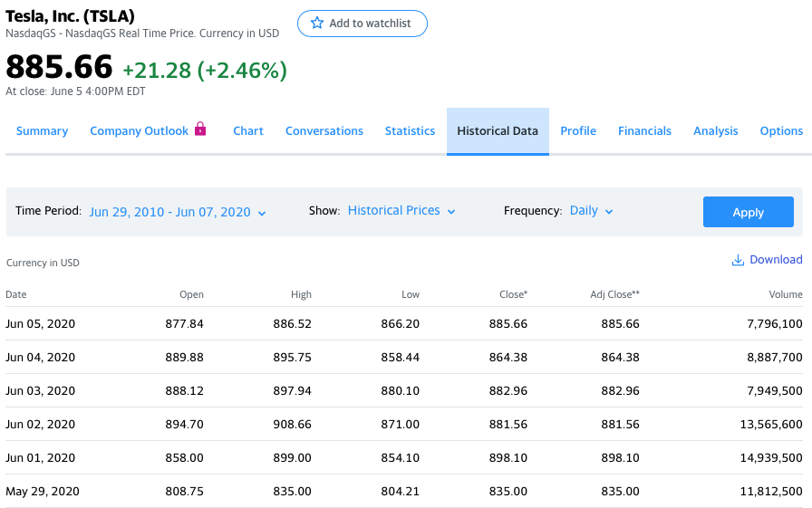Click the 804.21 low price
This screenshot has height=508, width=812.
point(401,492)
